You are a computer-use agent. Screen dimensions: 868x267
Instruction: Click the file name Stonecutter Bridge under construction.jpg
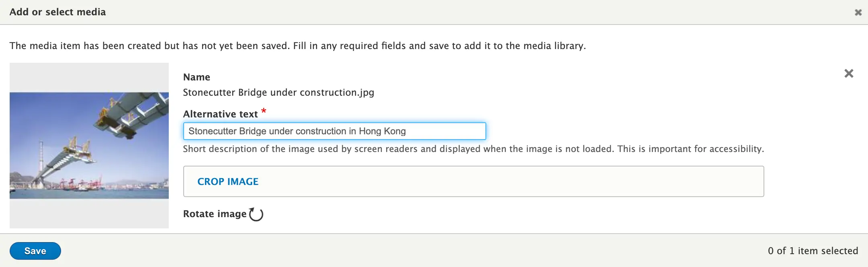click(x=278, y=92)
